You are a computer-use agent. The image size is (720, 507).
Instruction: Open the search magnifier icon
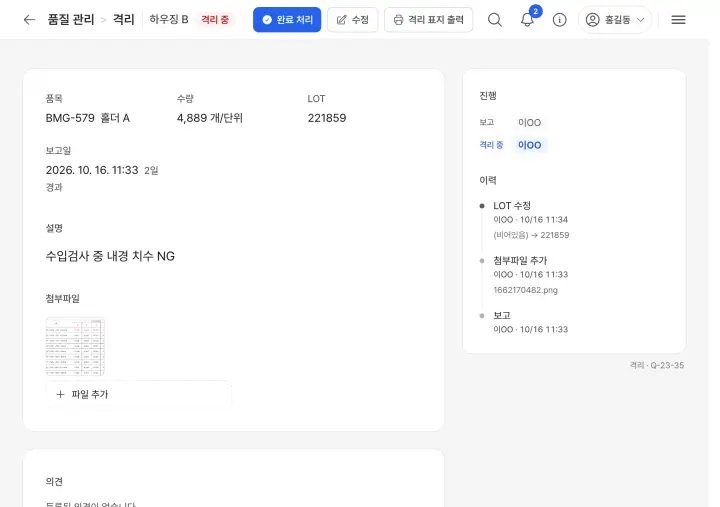click(495, 20)
